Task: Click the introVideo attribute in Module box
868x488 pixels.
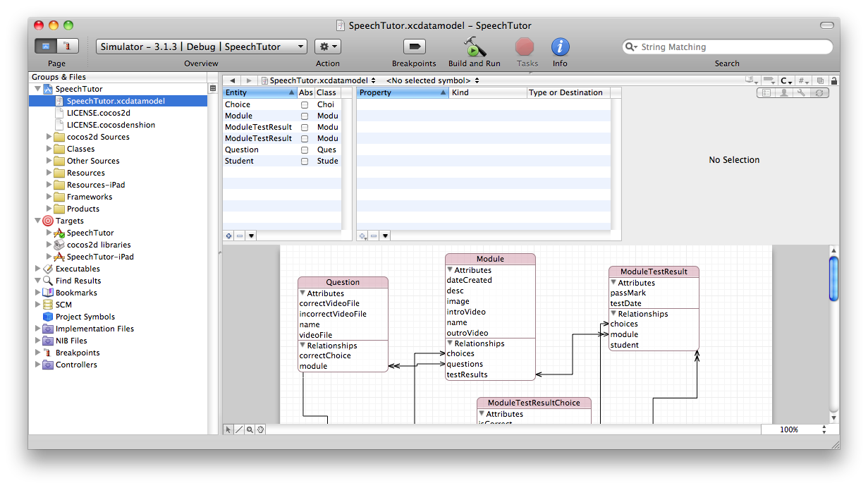Action: coord(467,312)
